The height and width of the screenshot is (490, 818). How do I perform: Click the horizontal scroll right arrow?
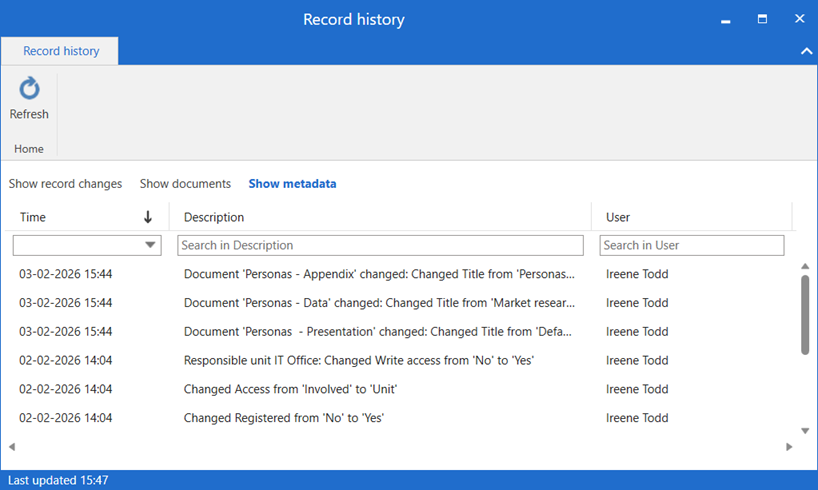click(789, 447)
